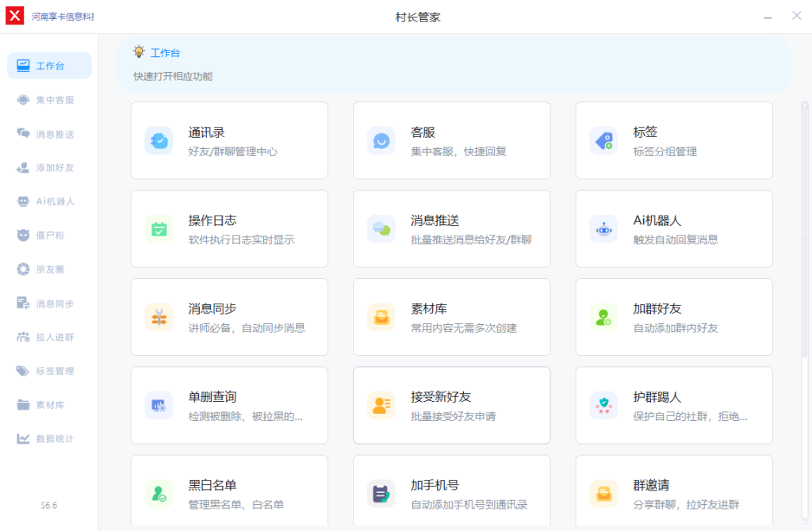
Task: Click the 标签 card tag icon
Action: click(x=603, y=141)
